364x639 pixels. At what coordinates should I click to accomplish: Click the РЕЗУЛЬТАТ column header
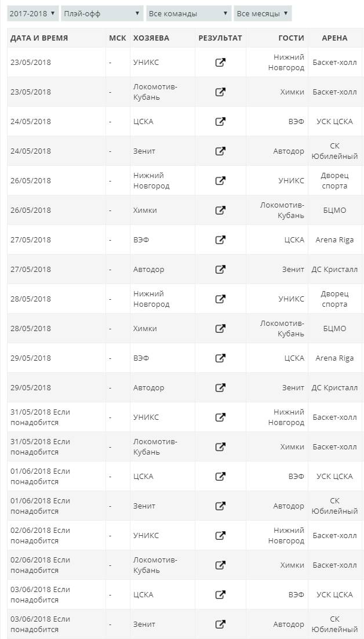point(220,38)
